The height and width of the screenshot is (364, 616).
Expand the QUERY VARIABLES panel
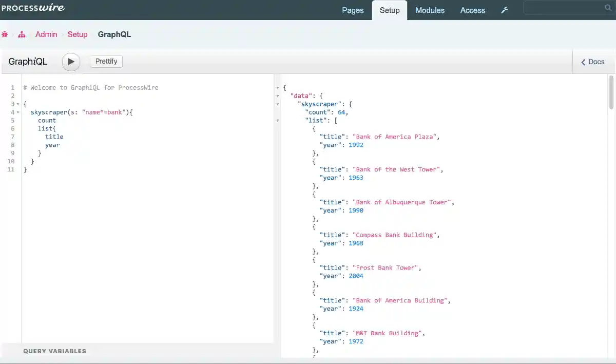[55, 351]
